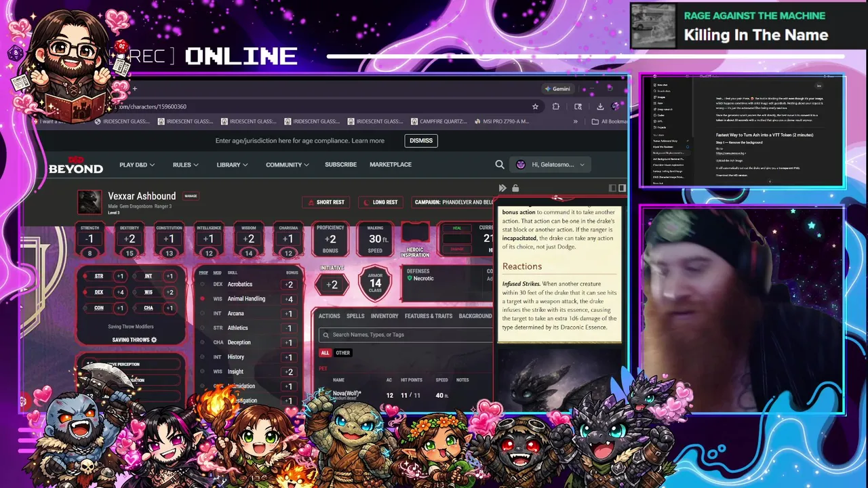
Task: Open SUBSCRIBE page
Action: 340,165
